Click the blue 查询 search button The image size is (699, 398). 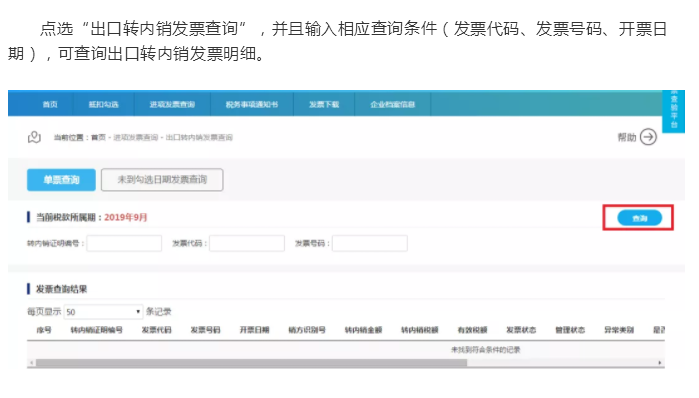point(639,218)
